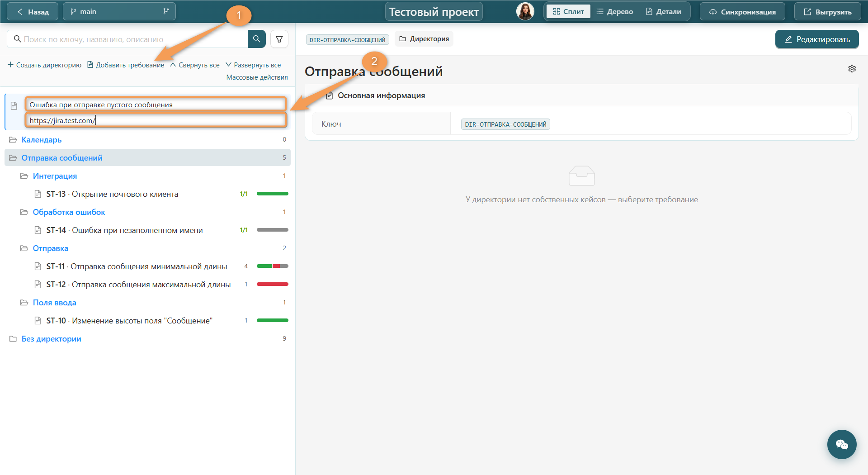Screen dimensions: 868x475
Task: Click the document icon of ST-12 row
Action: point(38,285)
